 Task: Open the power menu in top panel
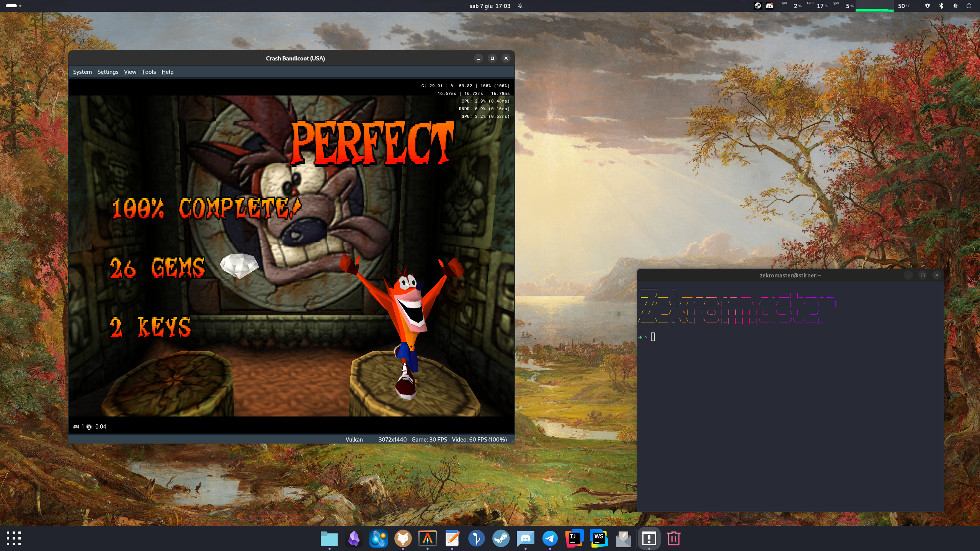point(969,6)
